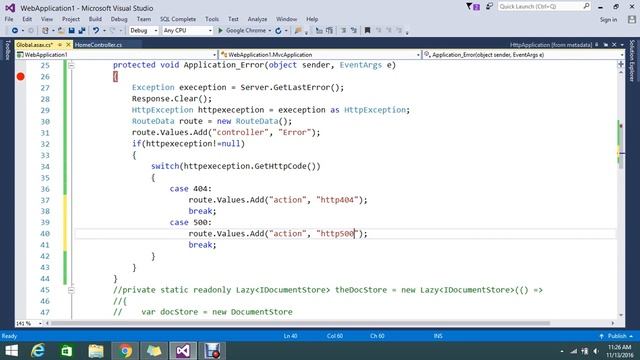The width and height of the screenshot is (640, 360).
Task: Open the File menu
Action: tap(9, 19)
